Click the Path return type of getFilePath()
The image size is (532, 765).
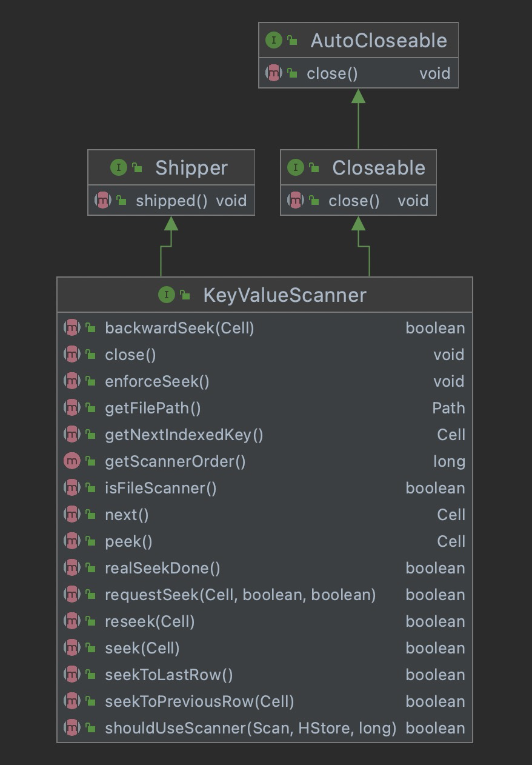coord(448,408)
